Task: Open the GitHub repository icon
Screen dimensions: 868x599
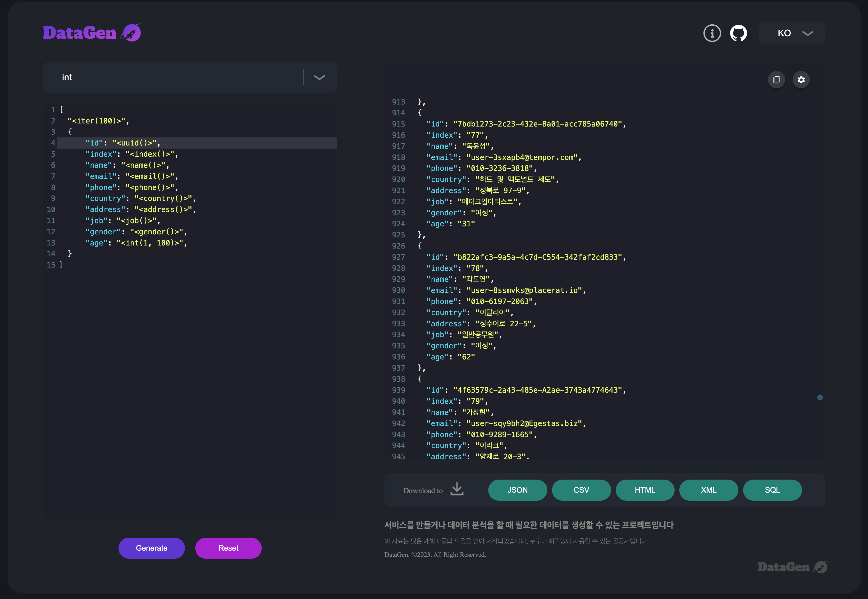Action: [738, 33]
